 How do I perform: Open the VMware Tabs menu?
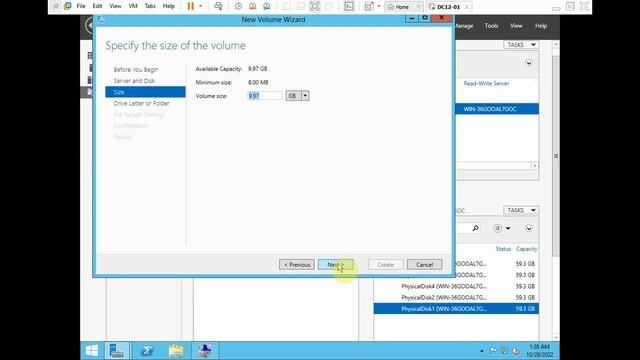click(150, 6)
